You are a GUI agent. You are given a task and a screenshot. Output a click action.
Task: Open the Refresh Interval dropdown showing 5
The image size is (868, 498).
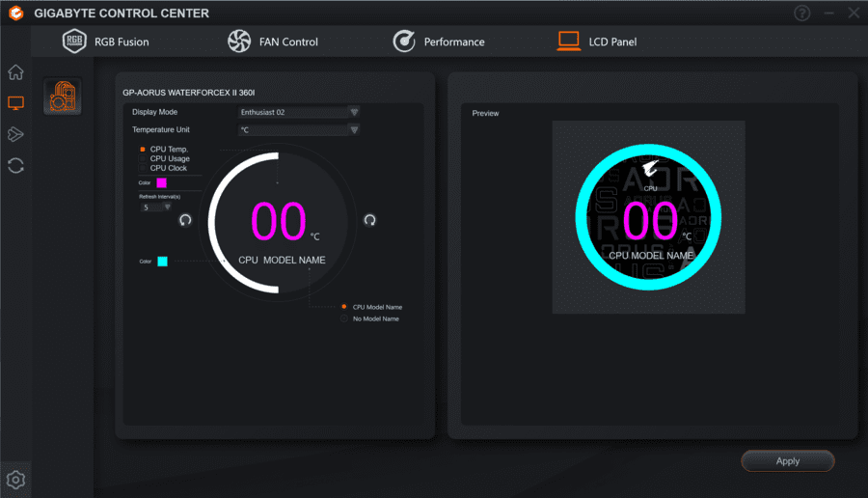154,207
